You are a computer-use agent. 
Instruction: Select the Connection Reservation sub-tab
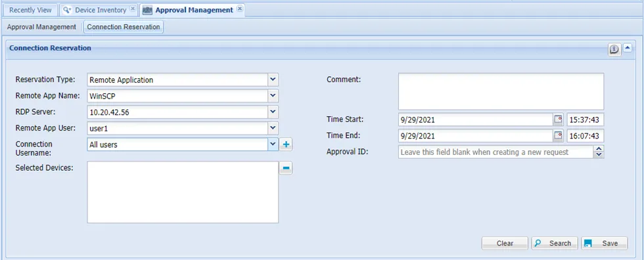coord(124,27)
